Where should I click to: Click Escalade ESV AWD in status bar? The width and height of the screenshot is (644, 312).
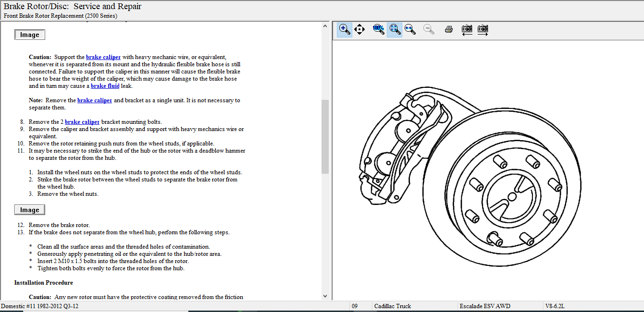484,306
